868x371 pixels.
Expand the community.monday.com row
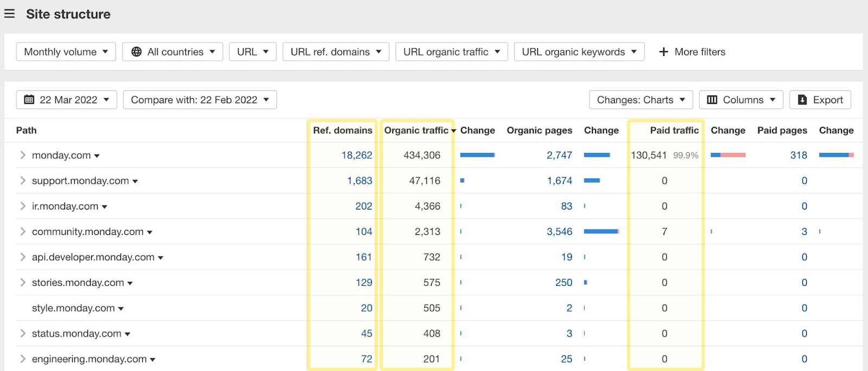23,232
